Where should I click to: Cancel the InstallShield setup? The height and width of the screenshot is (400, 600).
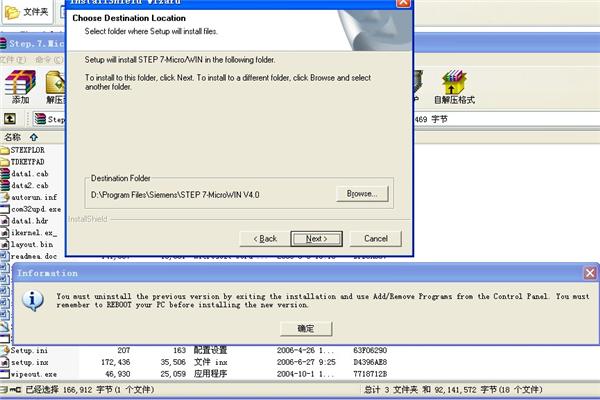(x=375, y=239)
